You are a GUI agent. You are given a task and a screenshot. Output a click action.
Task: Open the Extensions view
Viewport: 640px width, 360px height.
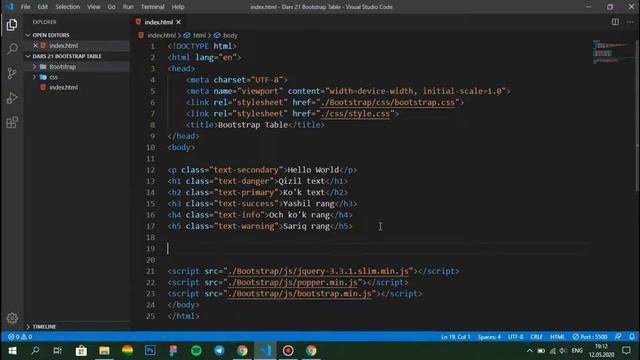(12, 122)
